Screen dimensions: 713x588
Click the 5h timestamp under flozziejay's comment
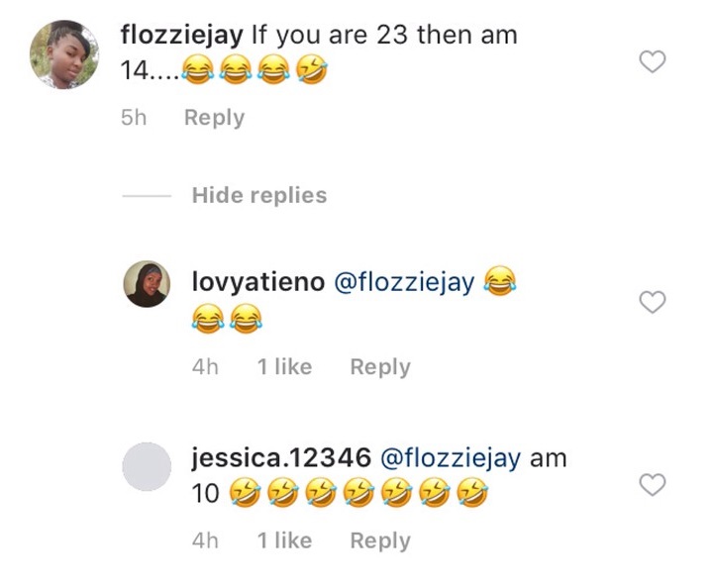[133, 118]
